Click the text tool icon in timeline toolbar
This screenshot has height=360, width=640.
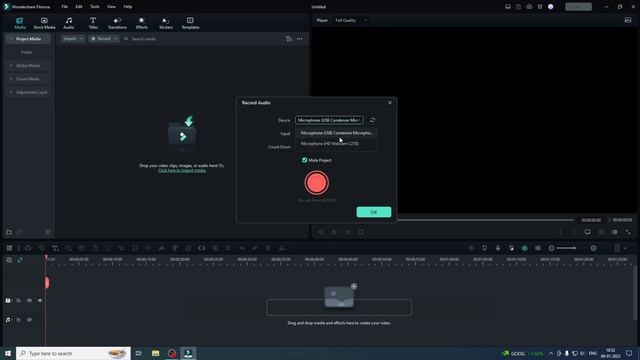(x=55, y=248)
